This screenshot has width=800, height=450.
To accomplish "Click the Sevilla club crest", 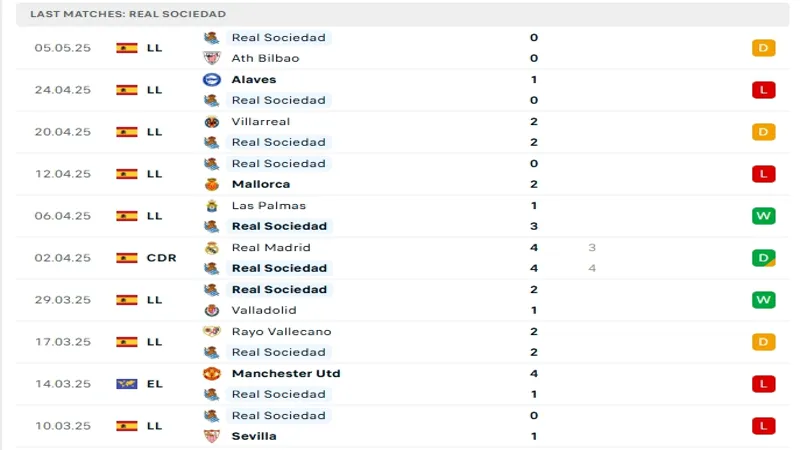I will coord(211,436).
